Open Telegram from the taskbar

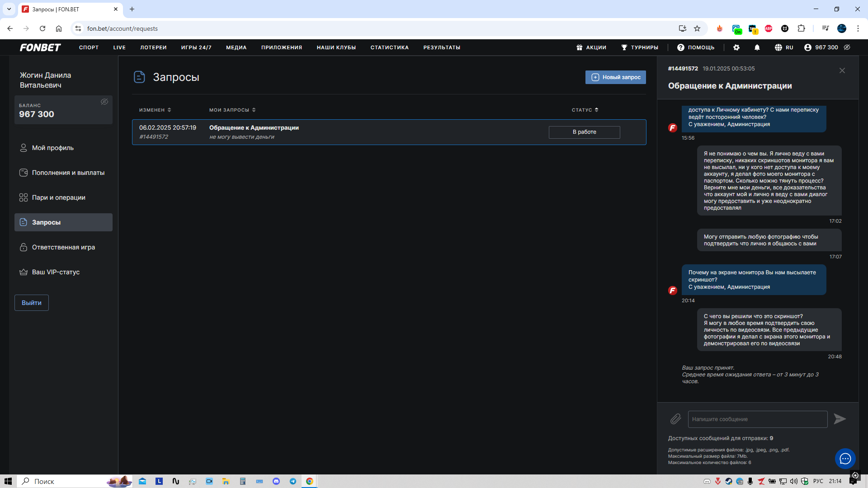pos(293,481)
